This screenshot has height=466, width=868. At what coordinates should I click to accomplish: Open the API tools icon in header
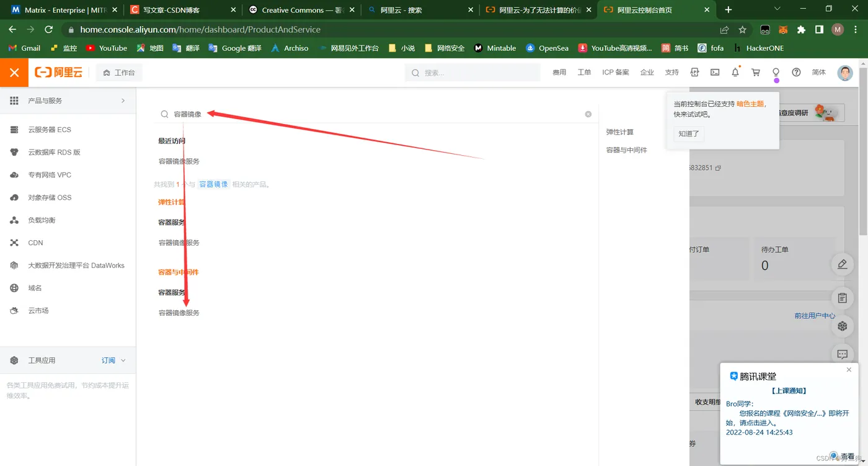(x=694, y=73)
